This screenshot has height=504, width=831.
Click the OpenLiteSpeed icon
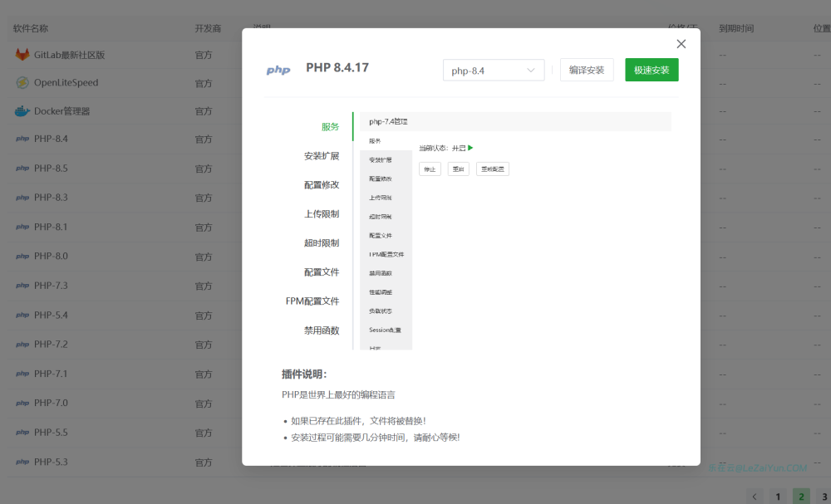pos(22,82)
